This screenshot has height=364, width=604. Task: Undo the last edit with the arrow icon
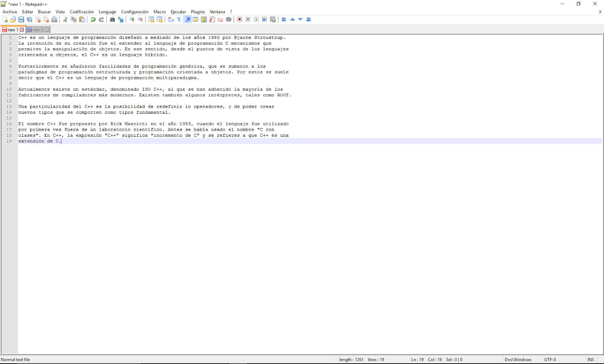[93, 19]
